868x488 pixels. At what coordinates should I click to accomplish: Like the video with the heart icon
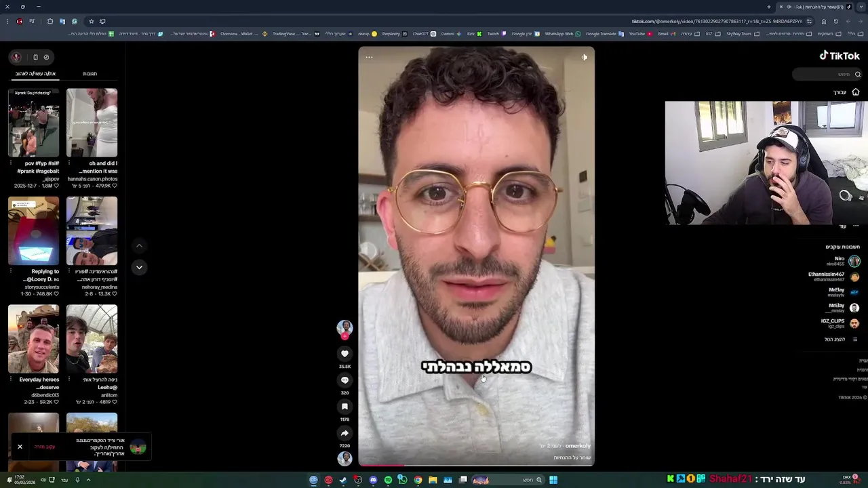pyautogui.click(x=344, y=354)
